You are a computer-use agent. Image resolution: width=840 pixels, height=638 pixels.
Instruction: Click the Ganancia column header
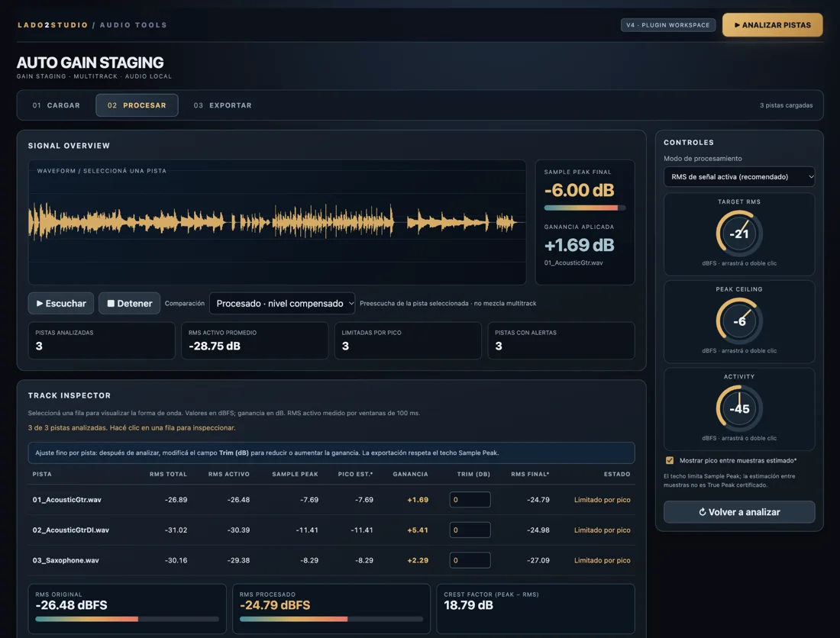click(x=410, y=474)
